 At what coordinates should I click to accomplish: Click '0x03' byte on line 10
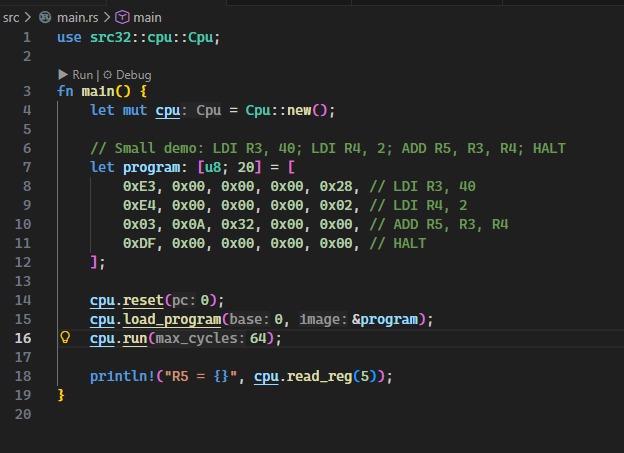[139, 224]
